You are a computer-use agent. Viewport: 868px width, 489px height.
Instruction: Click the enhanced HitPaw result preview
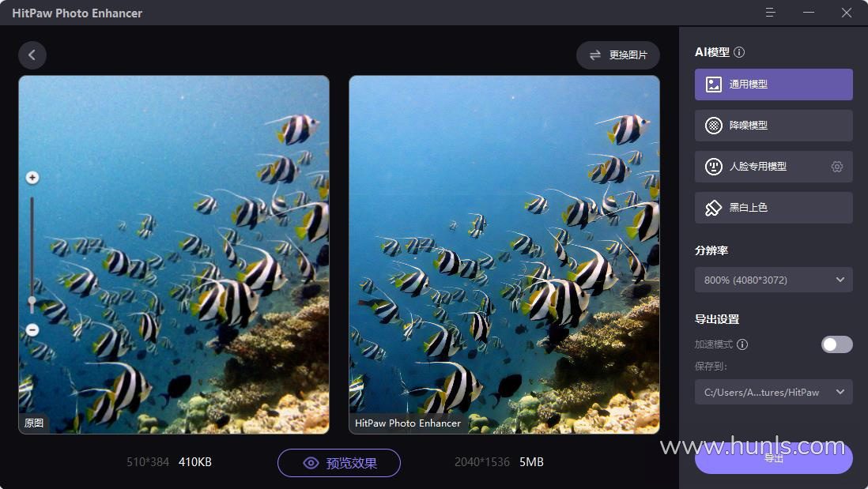coord(504,254)
